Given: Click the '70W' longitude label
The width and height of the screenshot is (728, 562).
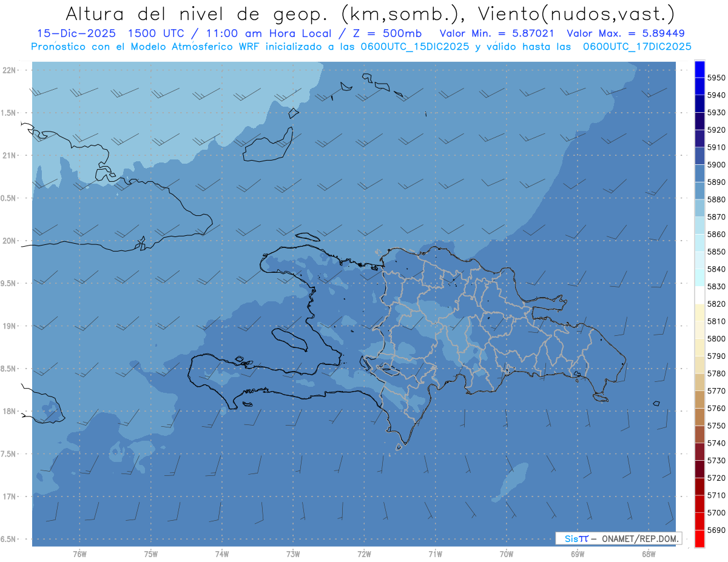Looking at the screenshot, I should tap(507, 554).
